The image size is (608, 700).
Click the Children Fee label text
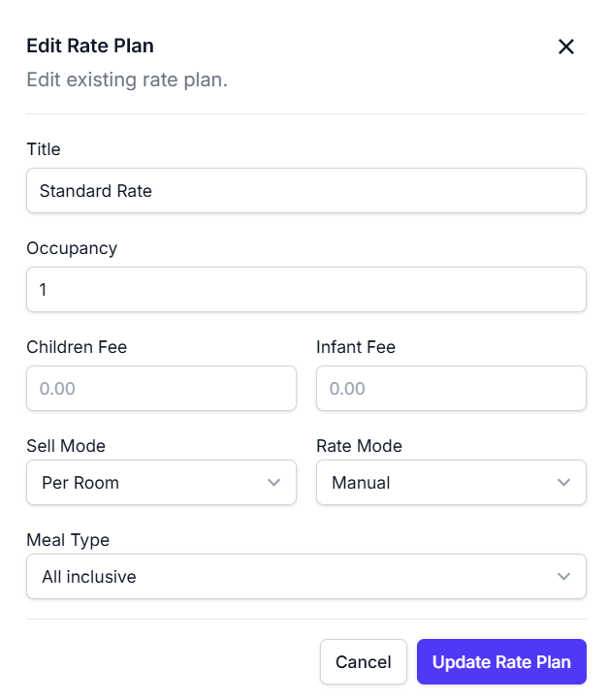(x=77, y=347)
